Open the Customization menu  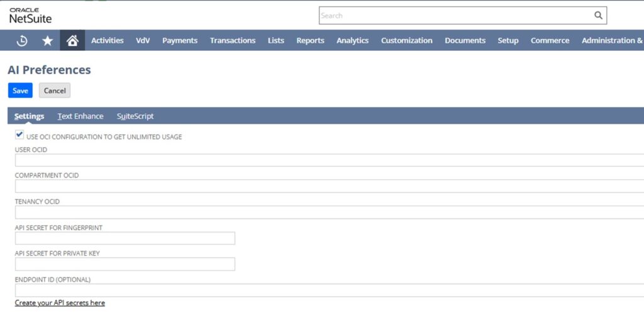(x=407, y=40)
